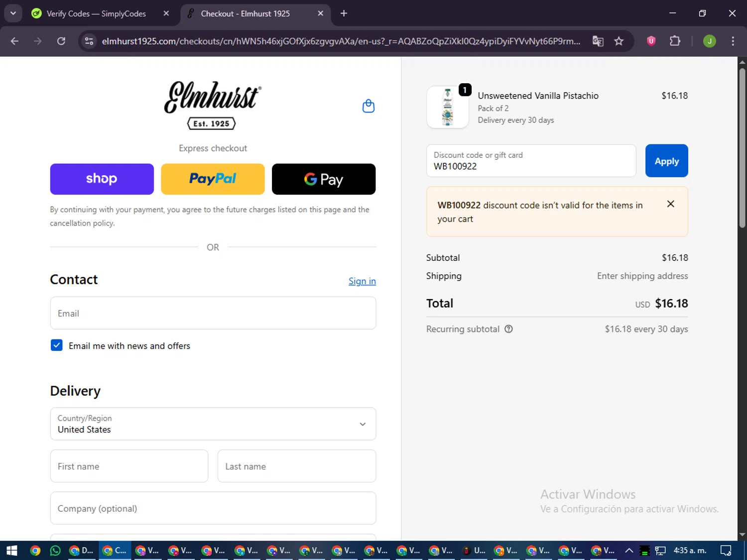This screenshot has height=560, width=747.
Task: Edit the discount code or gift card field
Action: pos(531,161)
